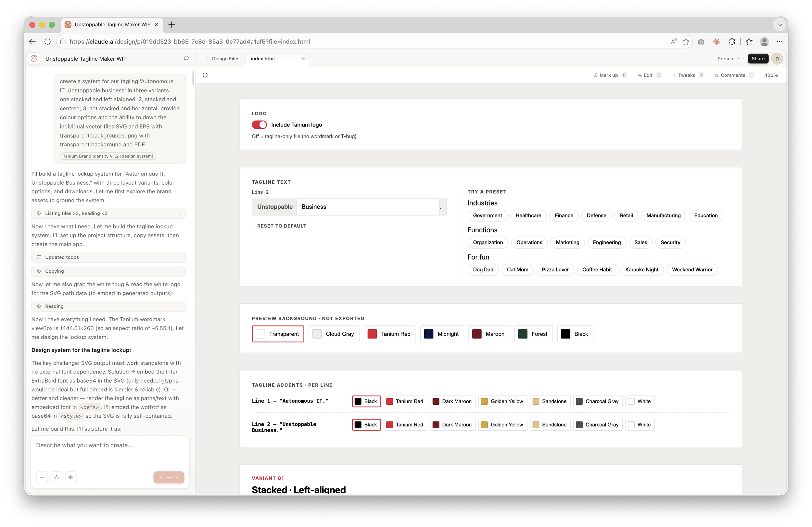View site information lock icon
Screen dimensions: 812x527
click(63, 42)
